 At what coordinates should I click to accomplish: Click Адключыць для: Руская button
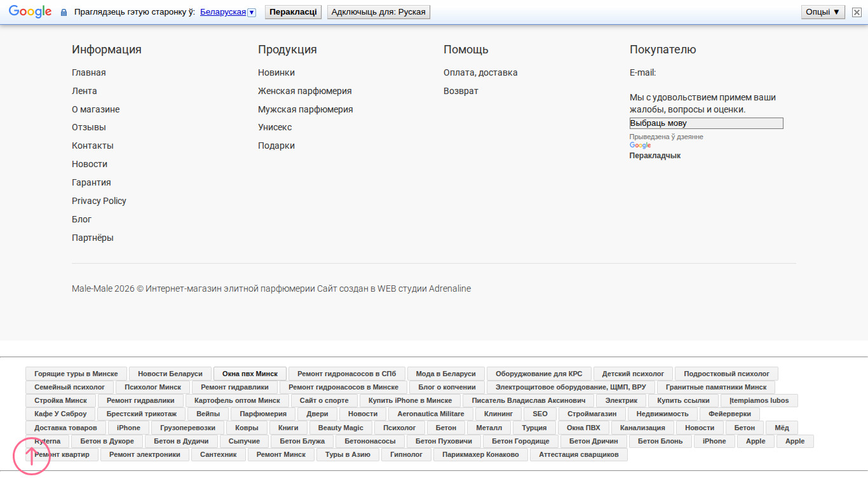(x=379, y=12)
